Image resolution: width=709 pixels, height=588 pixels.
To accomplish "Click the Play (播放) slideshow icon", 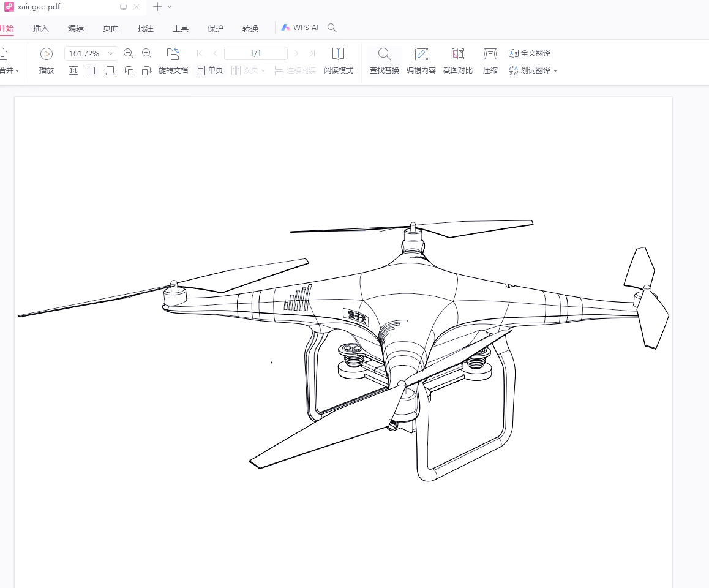I will pos(47,54).
